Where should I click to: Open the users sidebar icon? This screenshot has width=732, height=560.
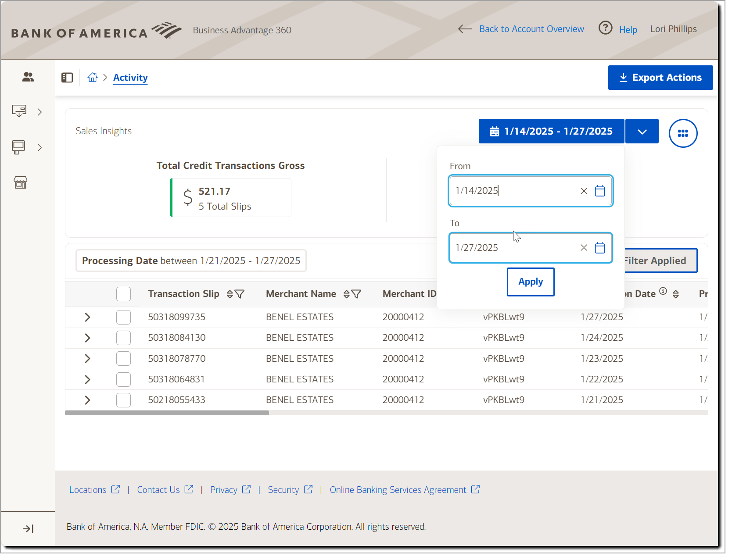coord(28,78)
